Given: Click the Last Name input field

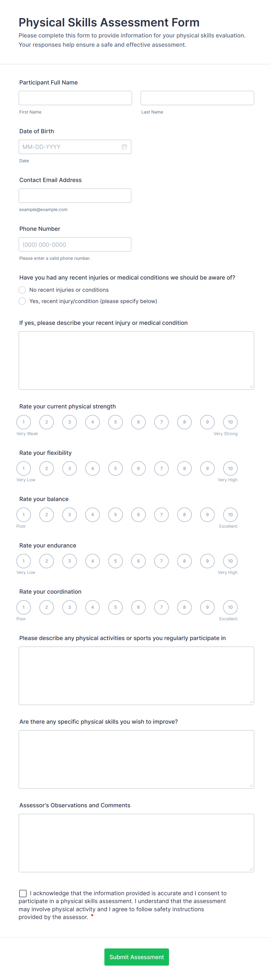Looking at the screenshot, I should click(197, 98).
